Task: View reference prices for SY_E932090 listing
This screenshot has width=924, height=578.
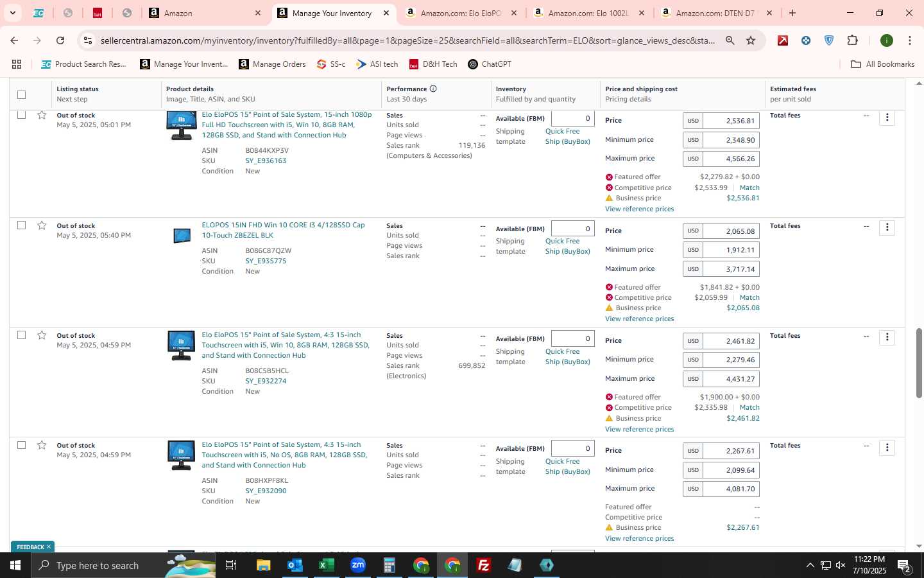Action: point(639,538)
